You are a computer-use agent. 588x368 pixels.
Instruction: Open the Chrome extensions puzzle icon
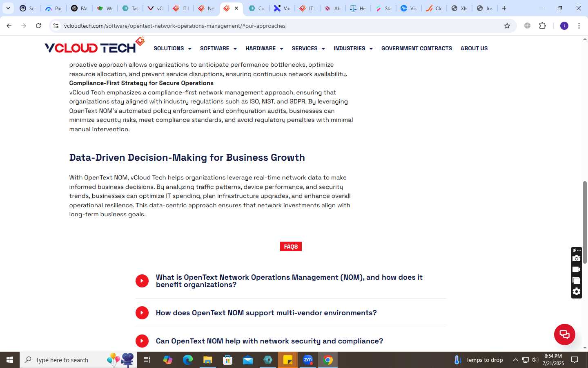(543, 26)
